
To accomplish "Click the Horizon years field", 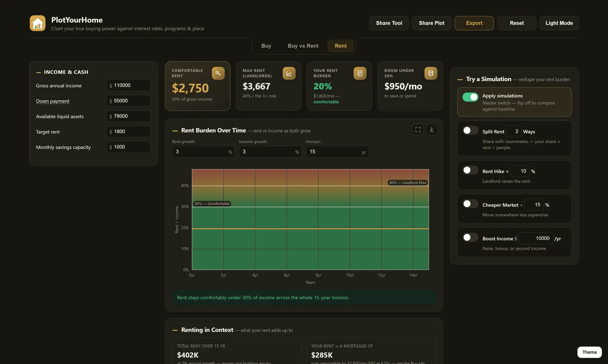I will pyautogui.click(x=337, y=152).
